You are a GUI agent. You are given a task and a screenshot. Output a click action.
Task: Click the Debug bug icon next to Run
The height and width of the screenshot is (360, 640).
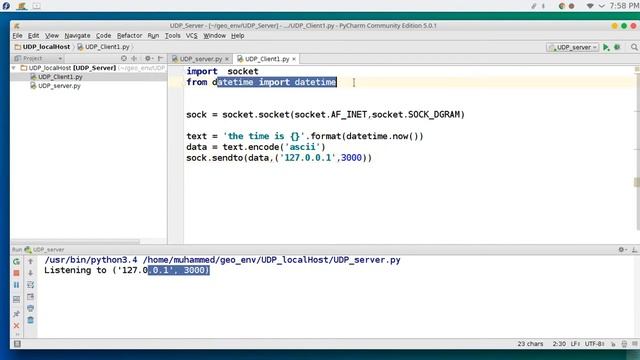(618, 47)
